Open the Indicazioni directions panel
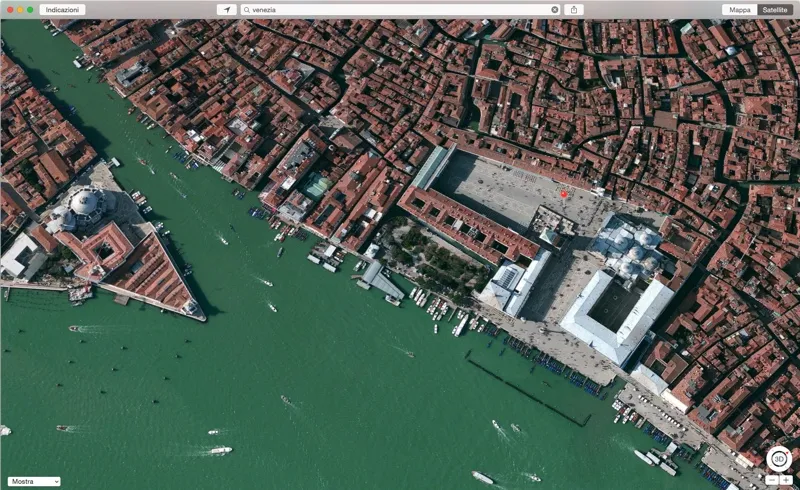800x490 pixels. (x=62, y=10)
